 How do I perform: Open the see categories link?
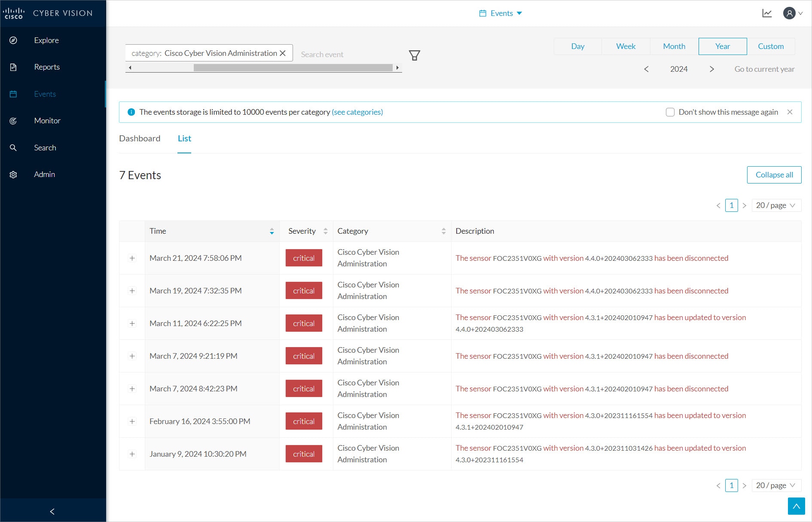pos(357,112)
